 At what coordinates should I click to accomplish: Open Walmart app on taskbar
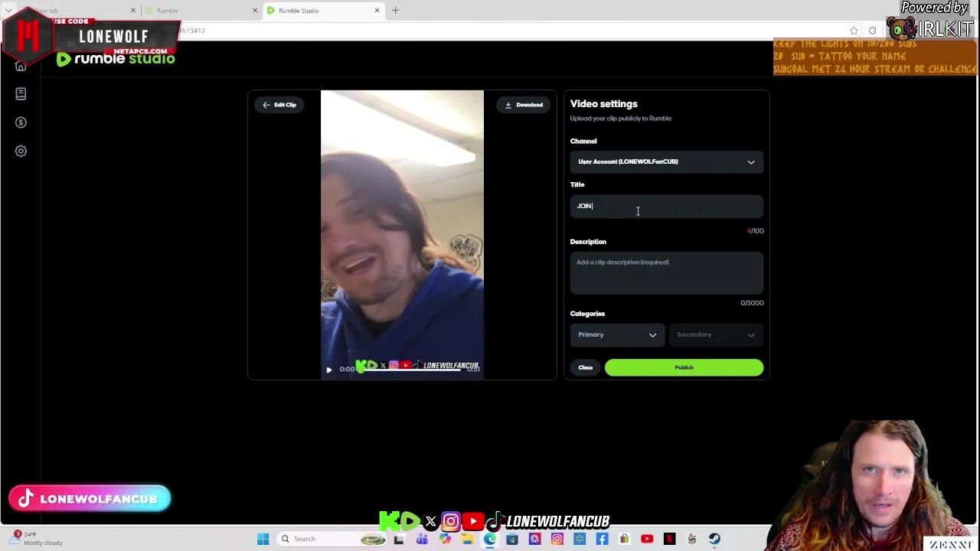click(x=580, y=540)
